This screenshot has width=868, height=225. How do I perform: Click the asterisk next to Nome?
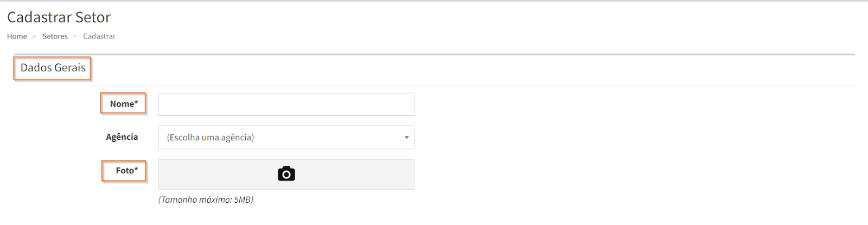(x=136, y=103)
